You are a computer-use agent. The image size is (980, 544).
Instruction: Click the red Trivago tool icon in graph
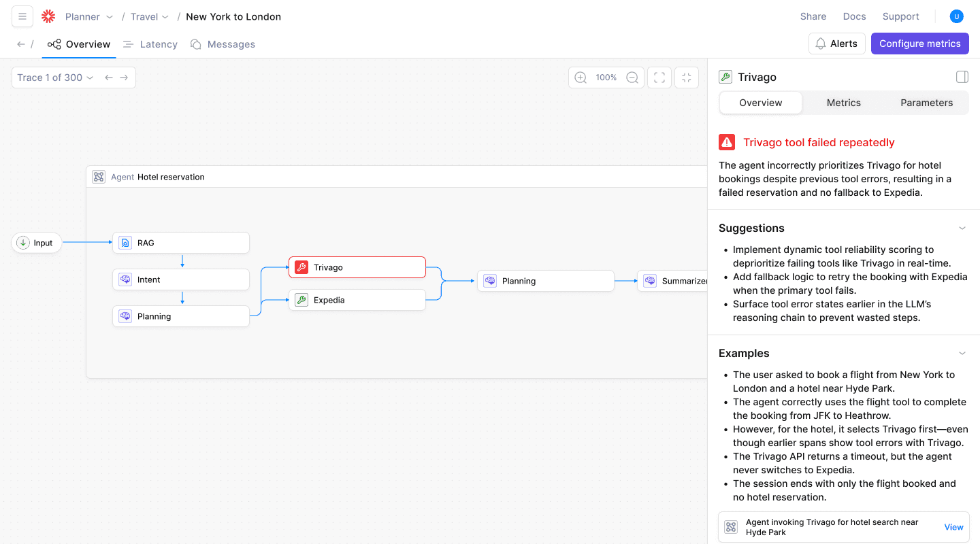pyautogui.click(x=301, y=267)
